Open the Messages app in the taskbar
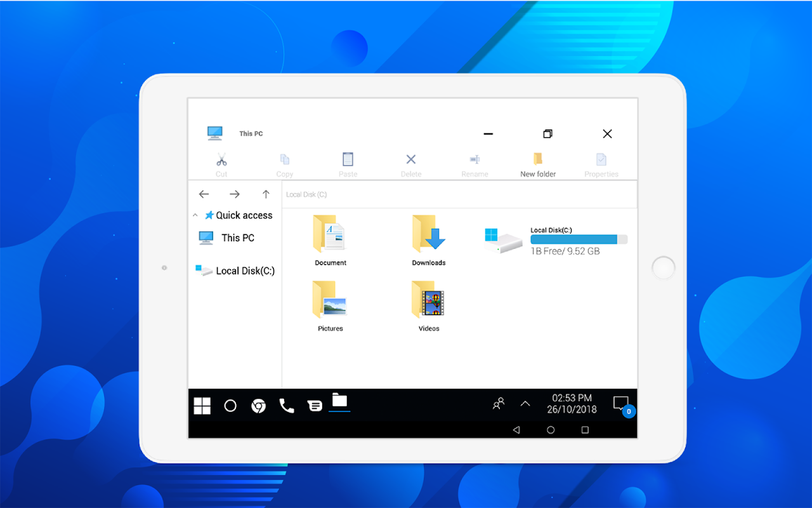The height and width of the screenshot is (508, 812). pos(315,406)
